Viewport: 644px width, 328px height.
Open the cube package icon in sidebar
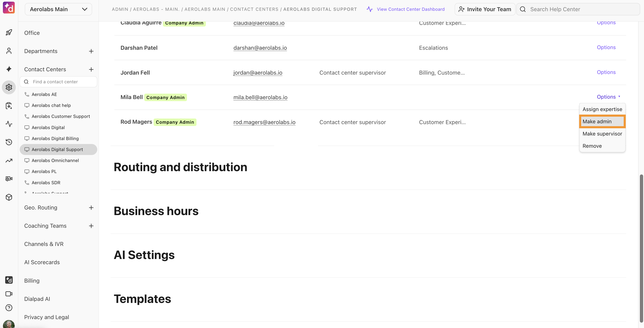[x=9, y=197]
